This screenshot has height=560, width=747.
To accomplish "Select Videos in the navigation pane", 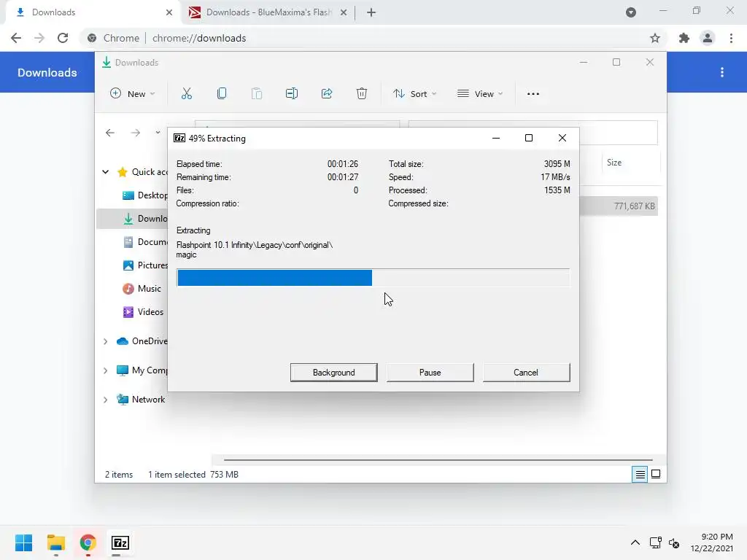I will 143,312.
